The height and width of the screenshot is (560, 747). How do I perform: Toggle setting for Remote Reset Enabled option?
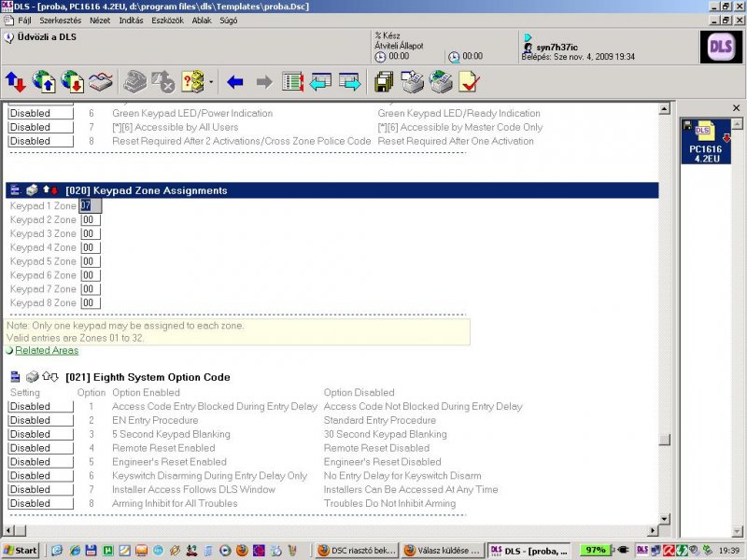click(41, 448)
